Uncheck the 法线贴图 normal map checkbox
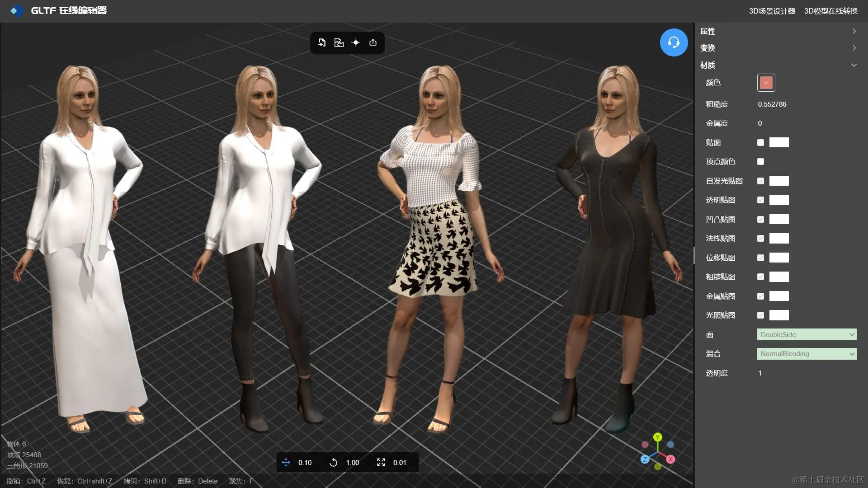Viewport: 868px width, 488px height. [x=760, y=239]
